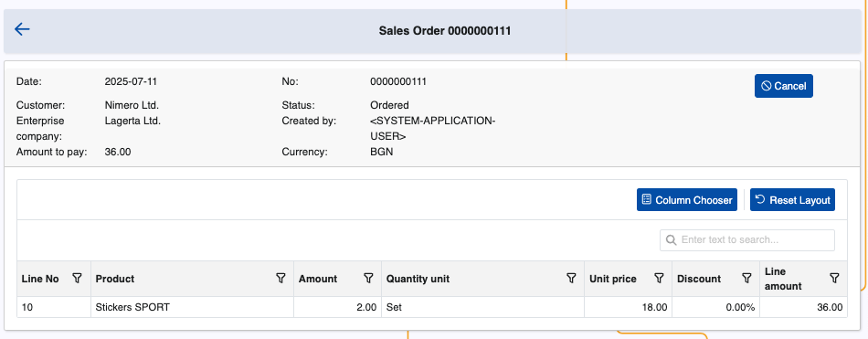Open filter for Discount column
Image resolution: width=868 pixels, height=339 pixels.
tap(746, 278)
